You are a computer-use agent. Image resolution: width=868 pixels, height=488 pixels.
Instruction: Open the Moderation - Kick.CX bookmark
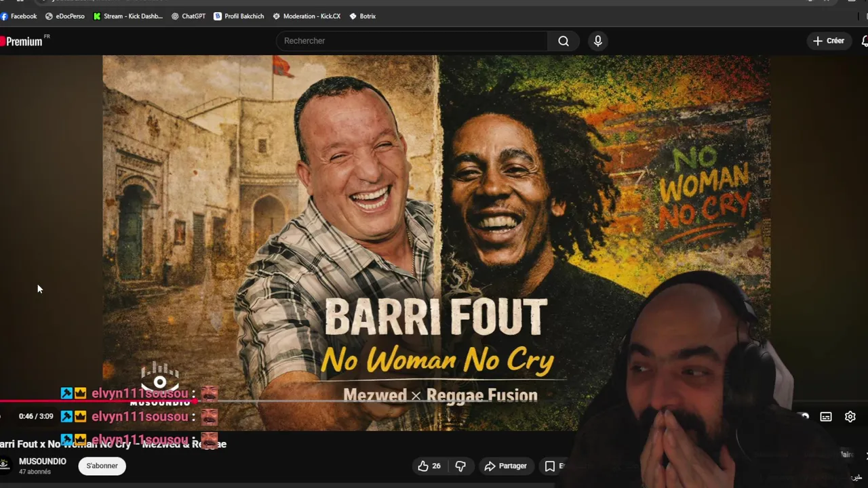pyautogui.click(x=307, y=16)
